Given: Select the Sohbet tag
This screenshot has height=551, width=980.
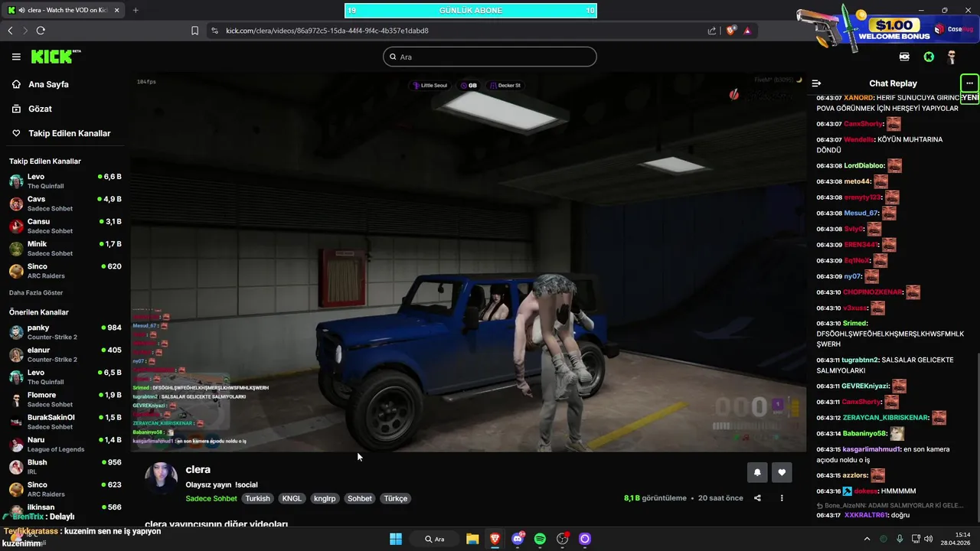Looking at the screenshot, I should tap(360, 498).
